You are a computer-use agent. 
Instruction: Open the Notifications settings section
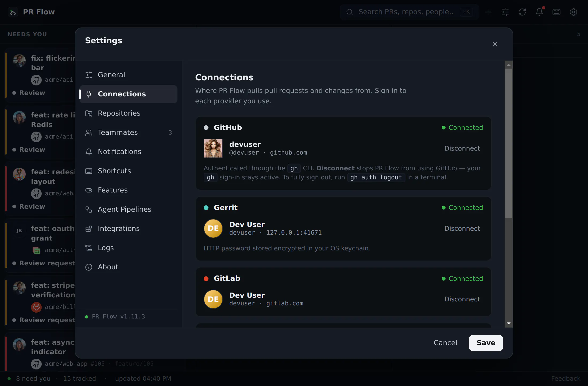128,152
